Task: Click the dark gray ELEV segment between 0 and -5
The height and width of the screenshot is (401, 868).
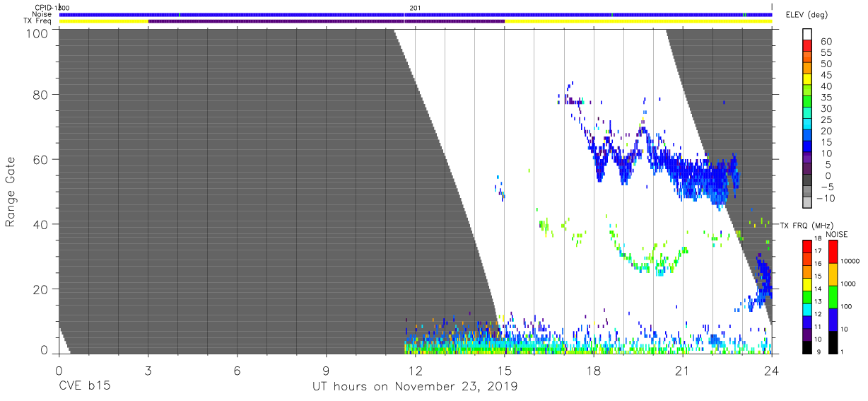Action: (808, 181)
